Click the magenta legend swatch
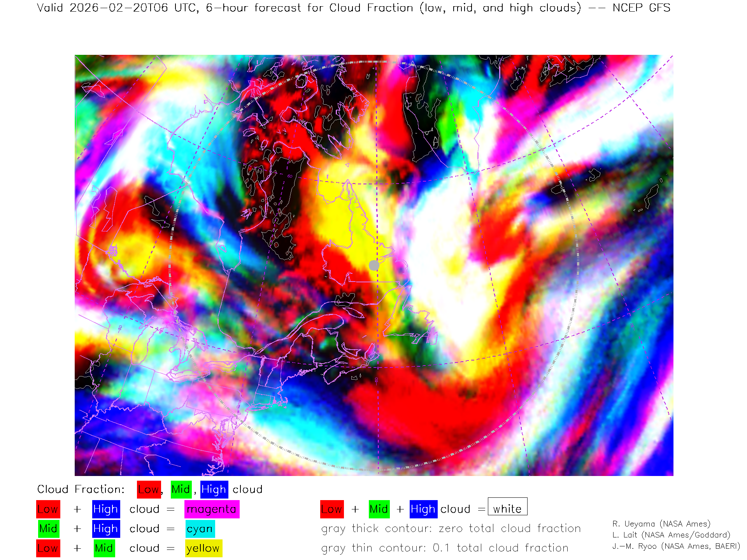This screenshot has height=560, width=747. (212, 509)
